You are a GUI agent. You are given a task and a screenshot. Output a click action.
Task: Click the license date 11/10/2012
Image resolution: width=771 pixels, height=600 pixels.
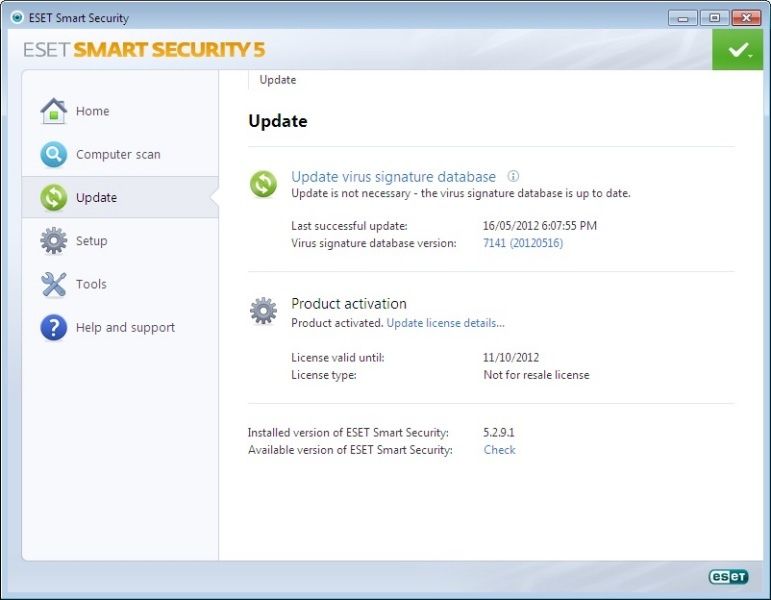point(511,358)
